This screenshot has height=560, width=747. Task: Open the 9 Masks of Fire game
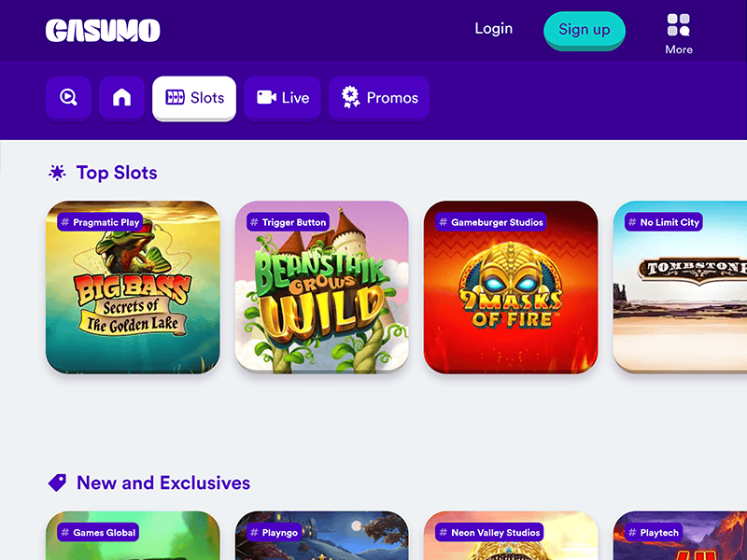click(511, 287)
